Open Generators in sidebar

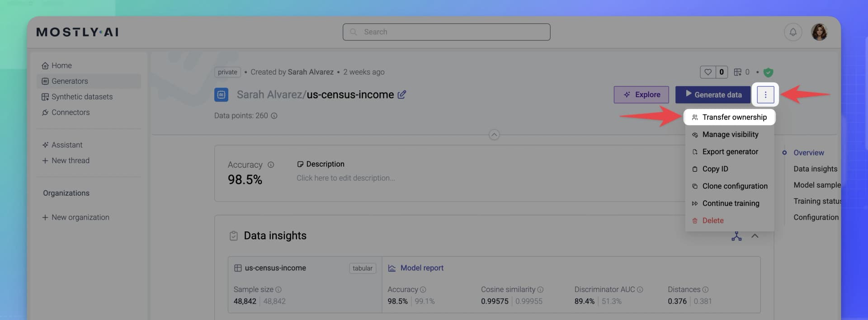[89, 81]
